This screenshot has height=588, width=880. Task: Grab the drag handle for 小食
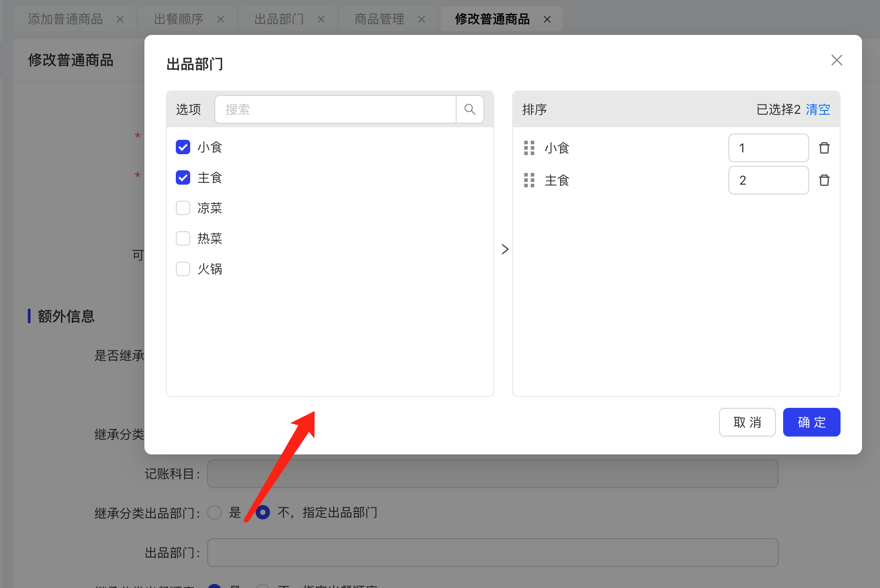[529, 148]
